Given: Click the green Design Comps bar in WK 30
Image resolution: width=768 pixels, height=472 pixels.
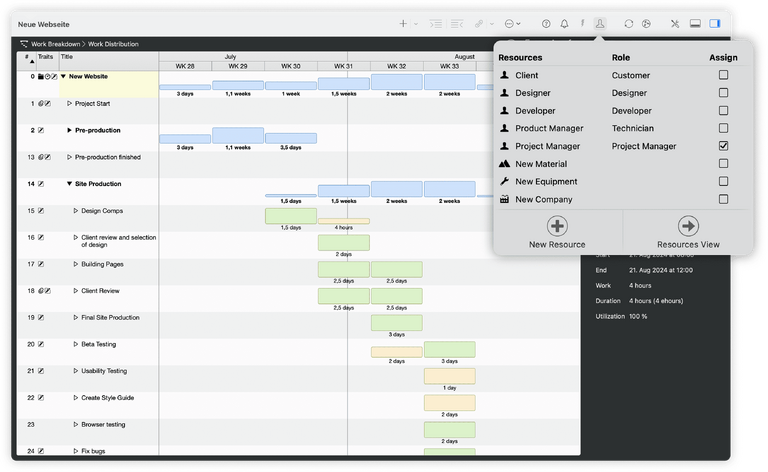Looking at the screenshot, I should coord(290,215).
